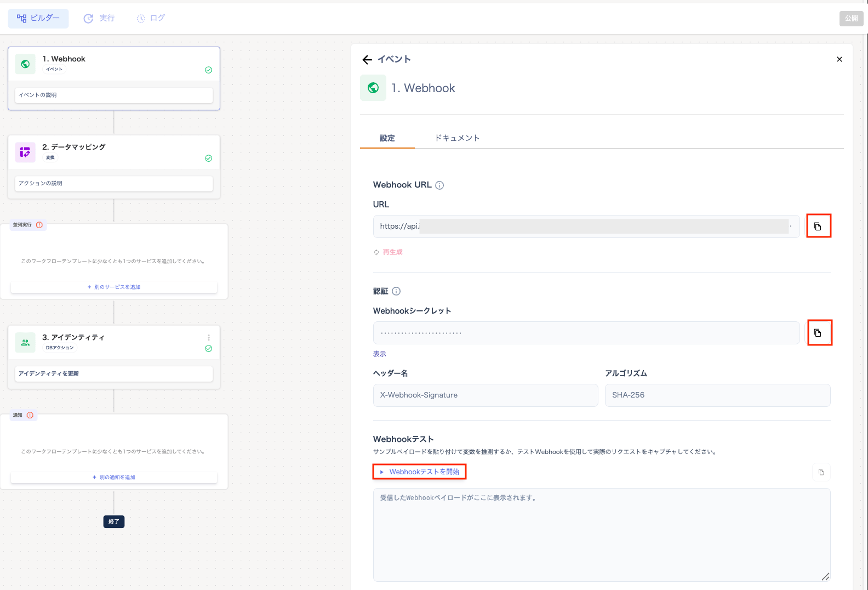Click 表示 to reveal secret
Viewport: 868px width, 590px height.
380,354
